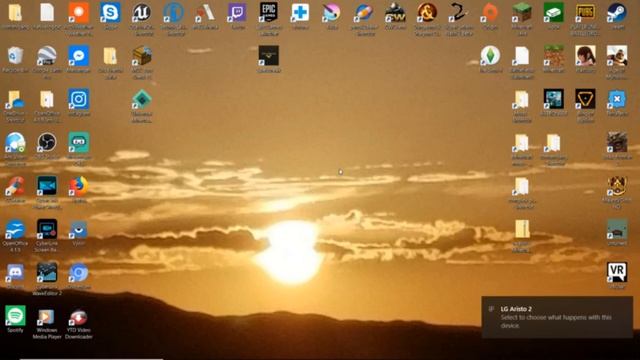Launch the green Solitaire cards app
The height and width of the screenshot is (360, 640).
click(x=553, y=13)
